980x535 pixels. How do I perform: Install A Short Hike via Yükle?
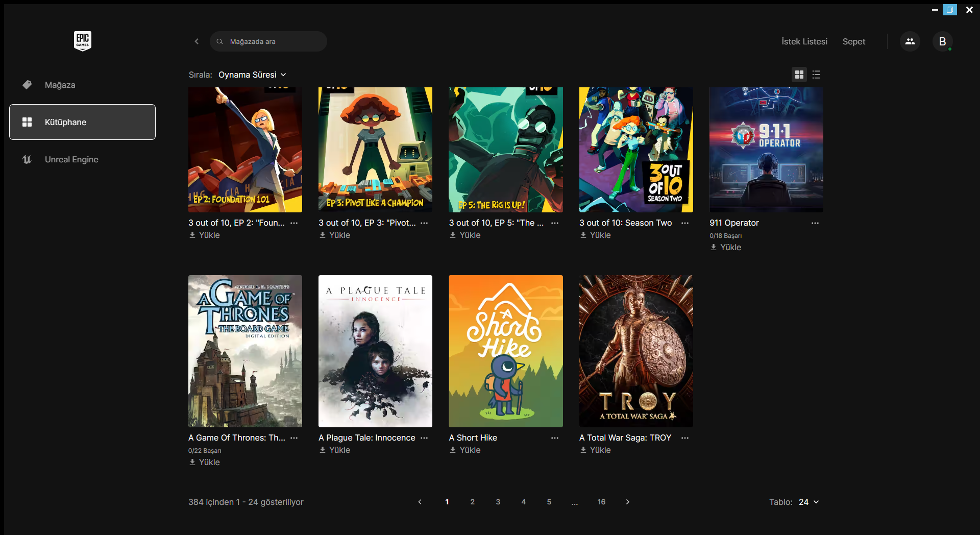465,450
